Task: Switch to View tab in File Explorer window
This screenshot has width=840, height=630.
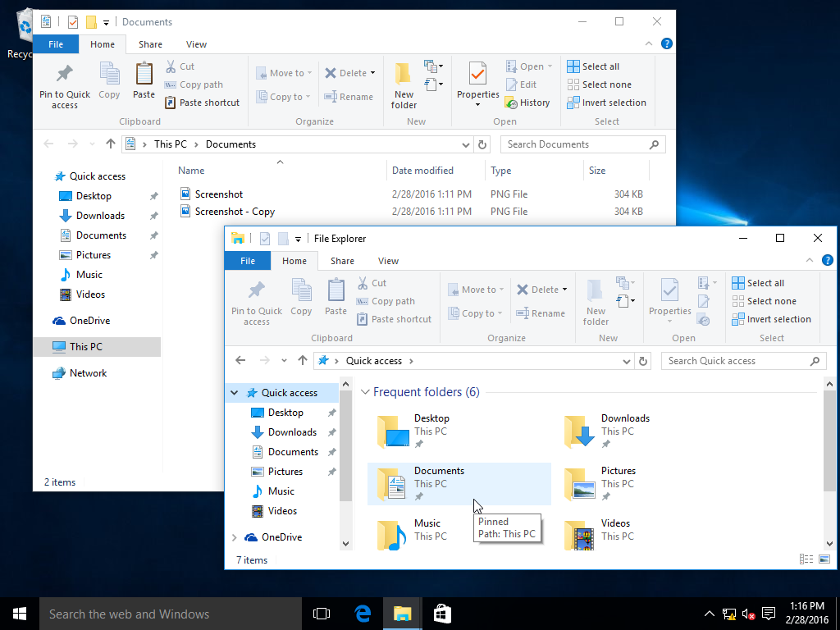Action: click(388, 261)
